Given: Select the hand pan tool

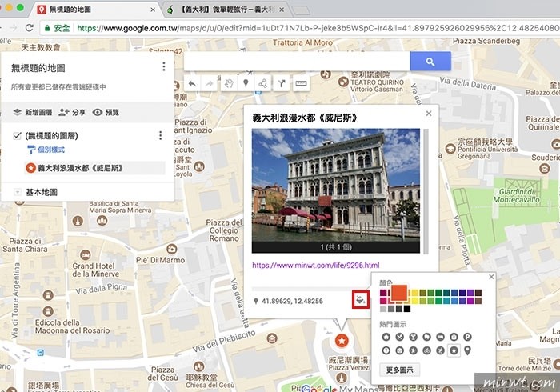Looking at the screenshot, I should (x=227, y=83).
